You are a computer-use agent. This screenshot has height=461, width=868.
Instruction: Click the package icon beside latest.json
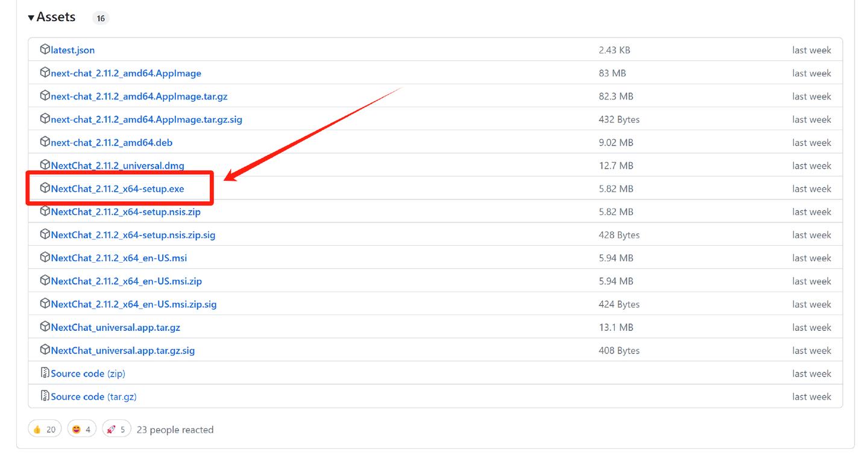coord(45,49)
